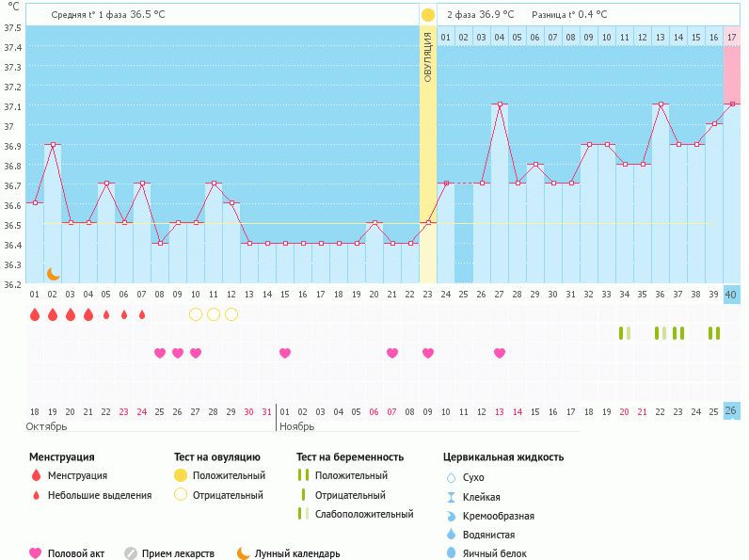The image size is (749, 560).
Task: Click the pregnancy test marker on cycle day 34
Action: click(624, 333)
